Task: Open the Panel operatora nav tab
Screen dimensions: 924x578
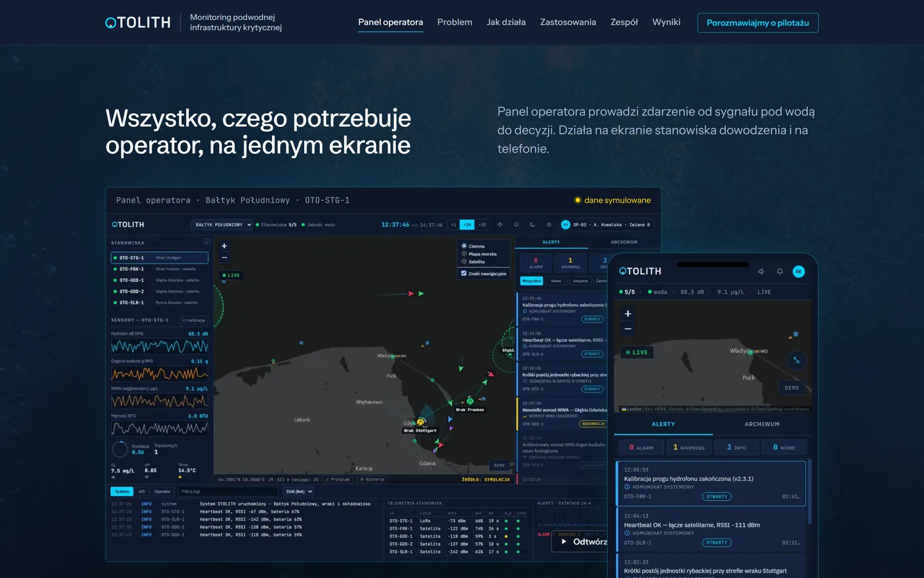Action: click(x=391, y=22)
